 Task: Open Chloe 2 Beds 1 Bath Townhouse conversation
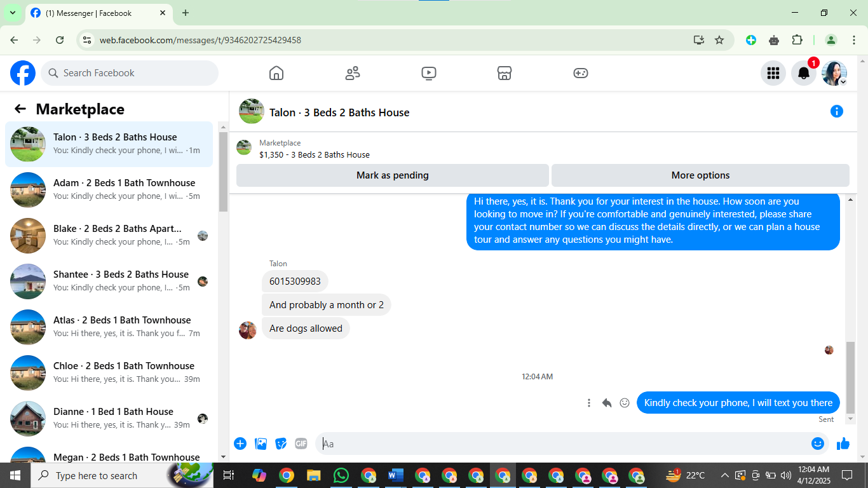pos(109,373)
